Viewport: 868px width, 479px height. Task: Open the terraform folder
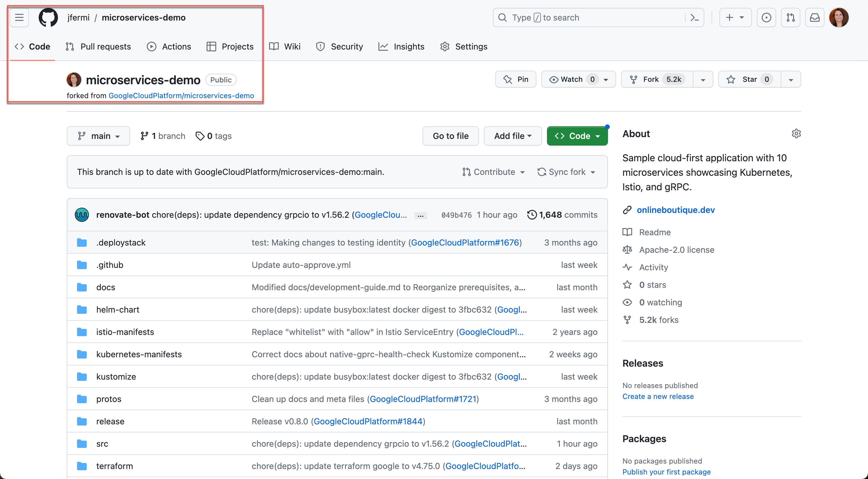[114, 466]
